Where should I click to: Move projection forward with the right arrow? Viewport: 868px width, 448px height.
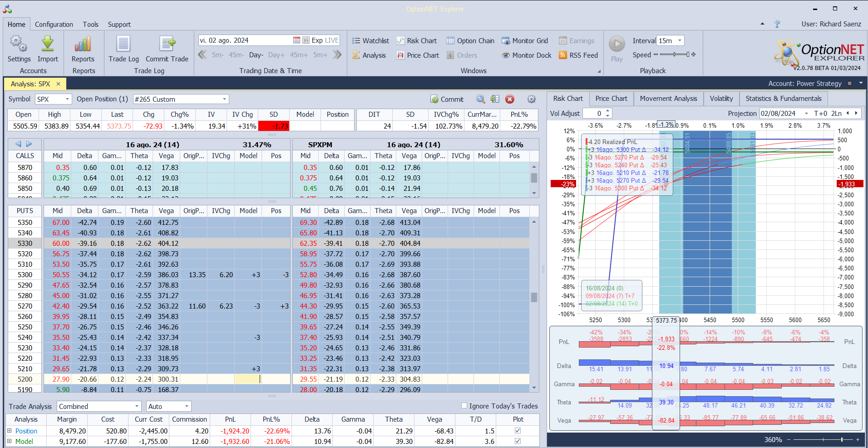[x=856, y=113]
